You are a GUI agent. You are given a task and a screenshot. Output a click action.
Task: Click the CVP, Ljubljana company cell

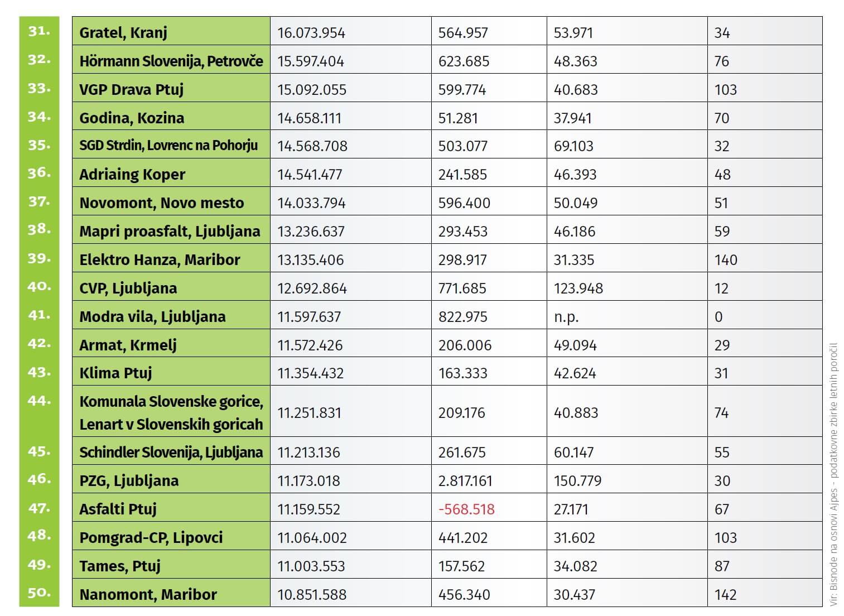[171, 288]
